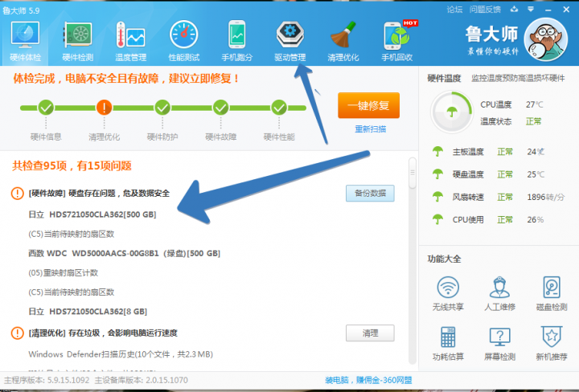Select the 硬件性能 step checkmark

click(x=279, y=108)
